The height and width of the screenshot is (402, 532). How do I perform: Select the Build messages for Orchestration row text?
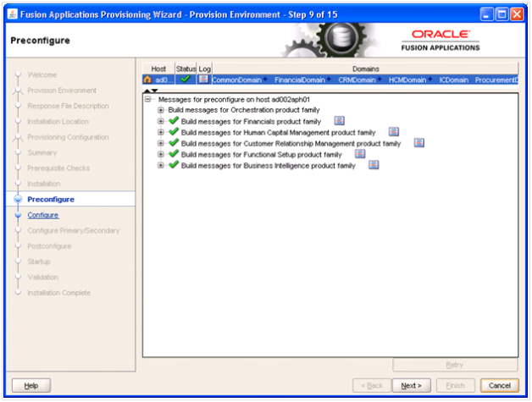pos(244,110)
